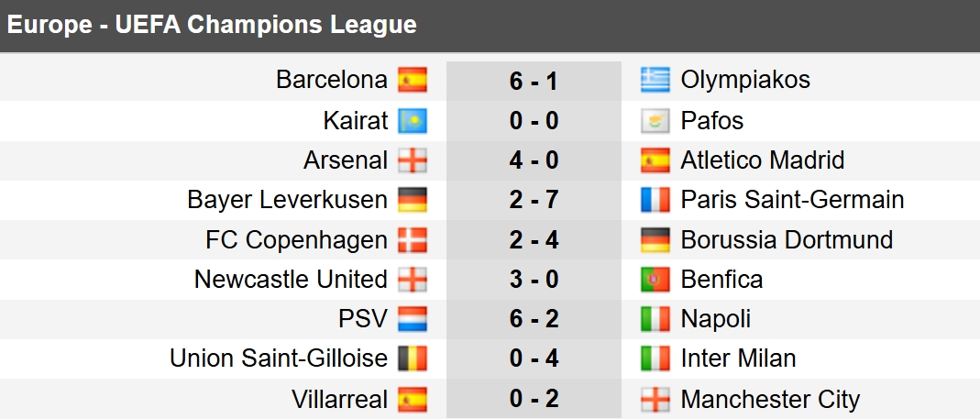The width and height of the screenshot is (980, 419).
Task: Open the PSV vs Napoli 6 - 2 score
Action: (x=534, y=320)
